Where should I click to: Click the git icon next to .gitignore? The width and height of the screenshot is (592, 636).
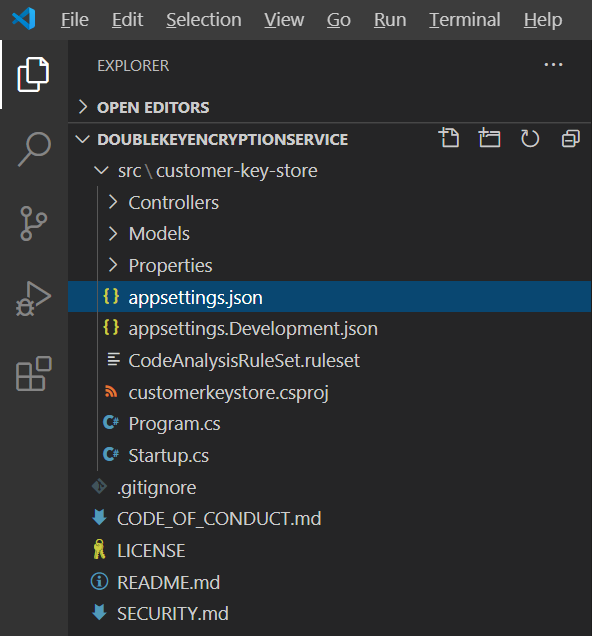[99, 486]
